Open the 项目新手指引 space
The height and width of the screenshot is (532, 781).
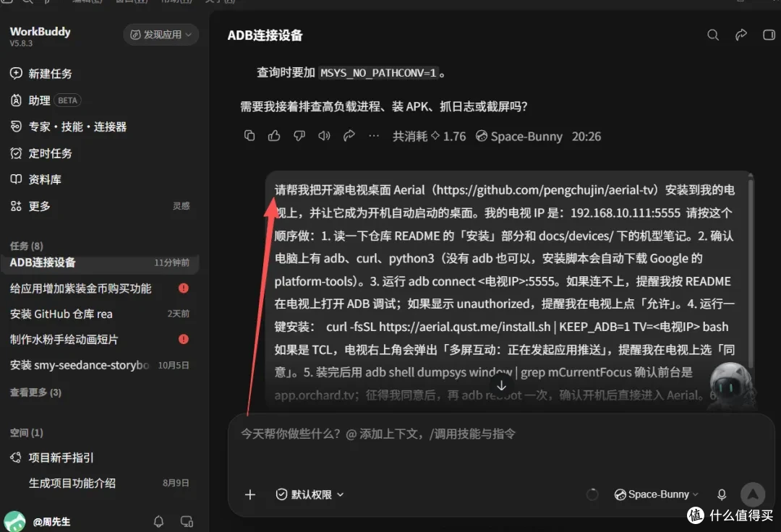pos(52,458)
